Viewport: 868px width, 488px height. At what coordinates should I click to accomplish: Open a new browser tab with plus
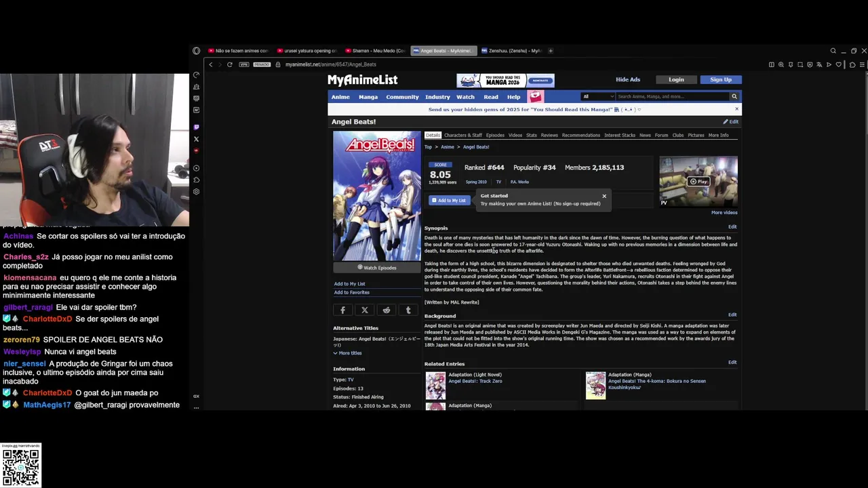551,51
